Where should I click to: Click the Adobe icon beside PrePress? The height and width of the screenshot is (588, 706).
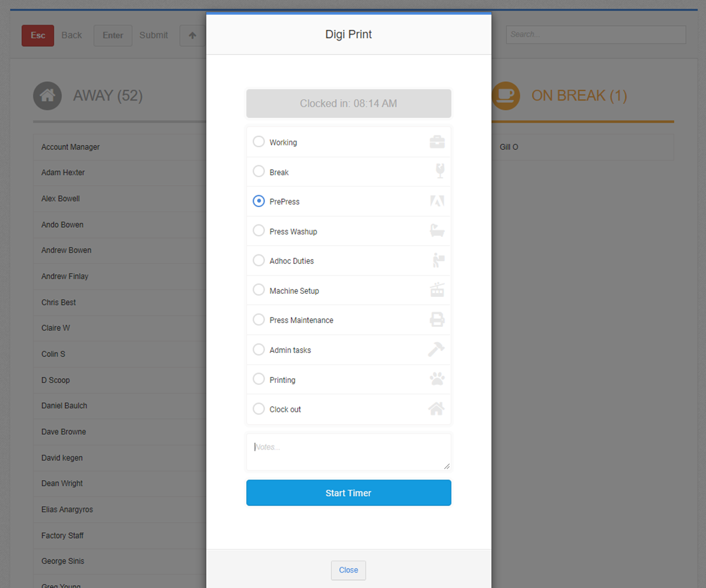437,201
